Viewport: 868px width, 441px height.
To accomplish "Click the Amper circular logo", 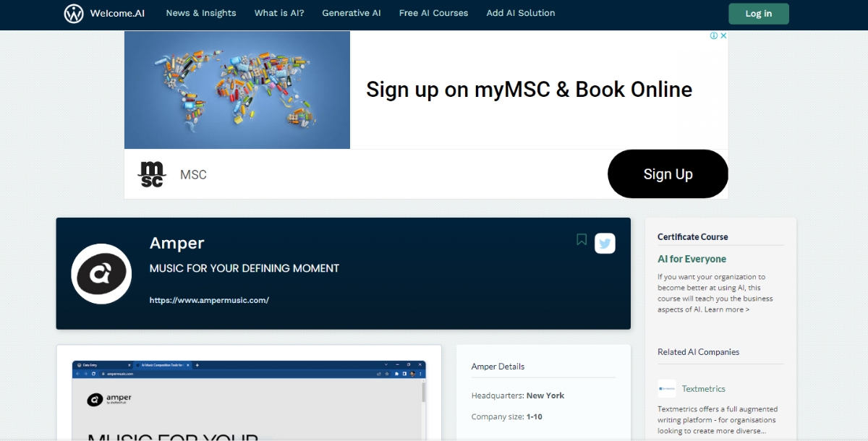I will point(101,274).
